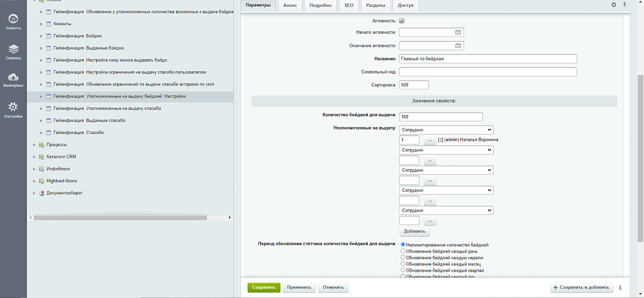Open calendar for Окончание активности
The width and height of the screenshot is (644, 298).
click(x=458, y=45)
